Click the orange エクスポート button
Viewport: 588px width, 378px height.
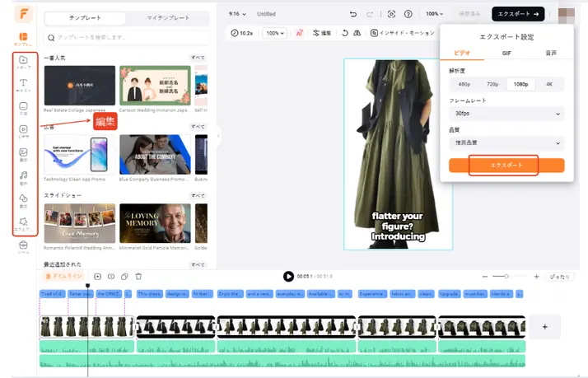point(506,166)
